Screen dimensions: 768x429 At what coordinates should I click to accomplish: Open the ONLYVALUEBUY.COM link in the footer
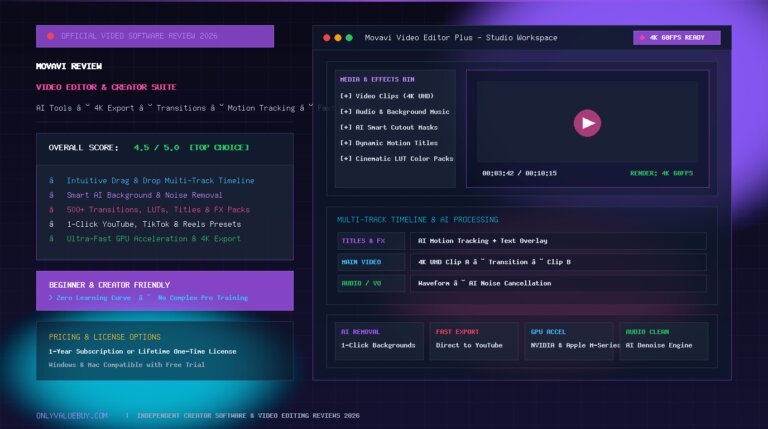tap(72, 416)
